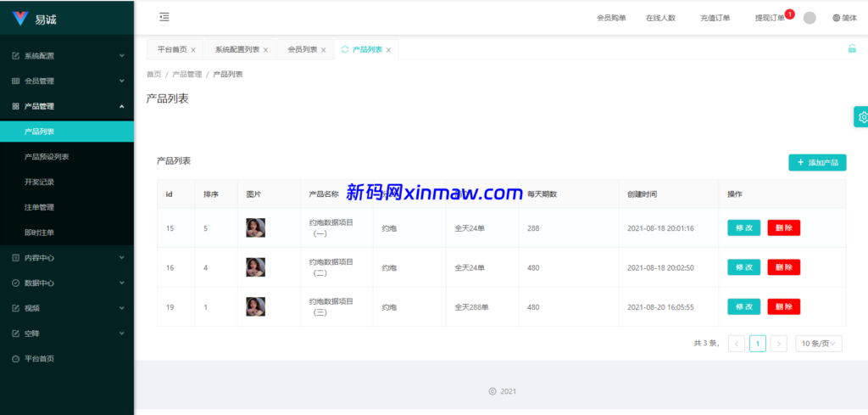Click the 易诚 logo icon
The height and width of the screenshot is (415, 868).
coord(20,19)
